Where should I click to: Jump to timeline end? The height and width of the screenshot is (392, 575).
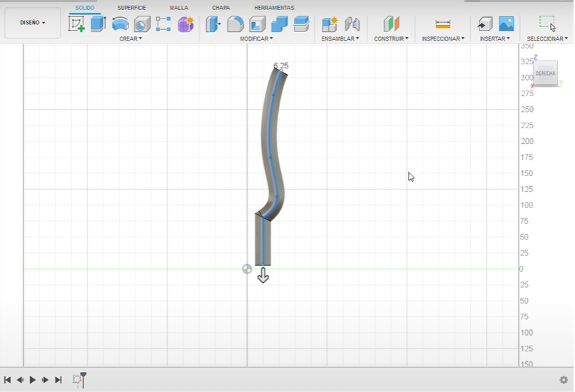pyautogui.click(x=58, y=380)
